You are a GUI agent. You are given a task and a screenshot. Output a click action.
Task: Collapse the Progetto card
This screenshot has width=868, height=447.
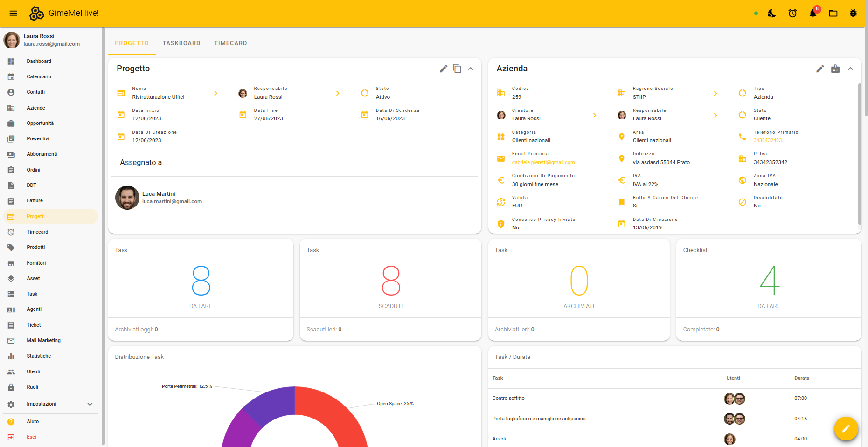[471, 69]
